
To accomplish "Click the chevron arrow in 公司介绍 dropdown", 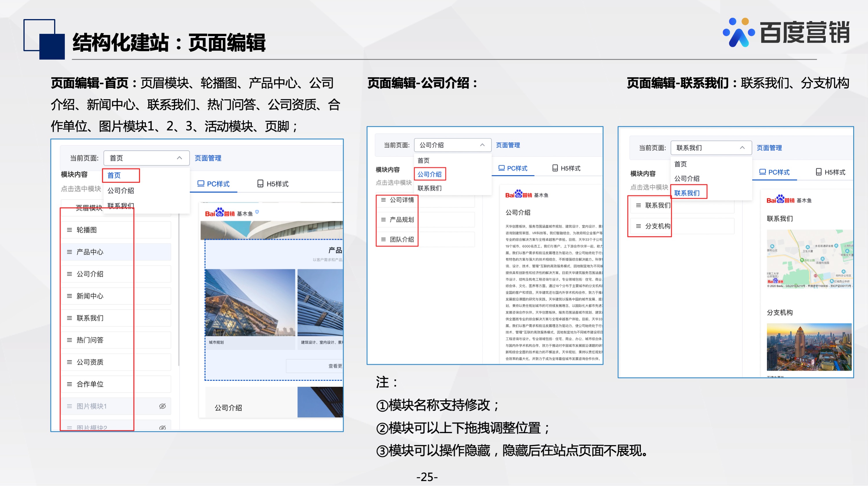I will point(482,145).
